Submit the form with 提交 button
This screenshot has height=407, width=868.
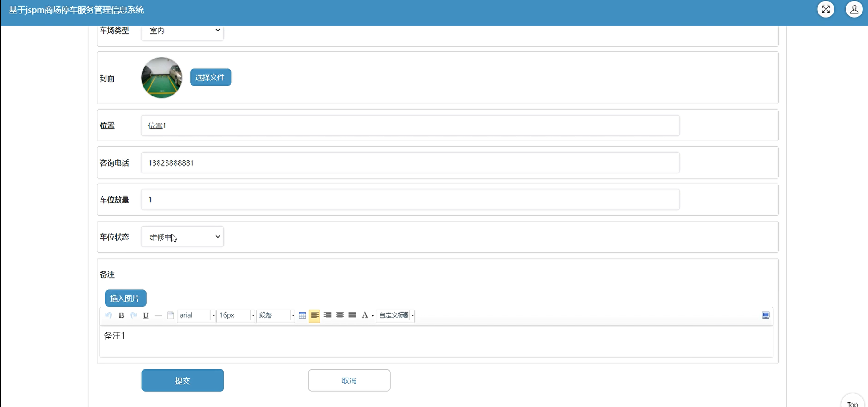(x=183, y=381)
